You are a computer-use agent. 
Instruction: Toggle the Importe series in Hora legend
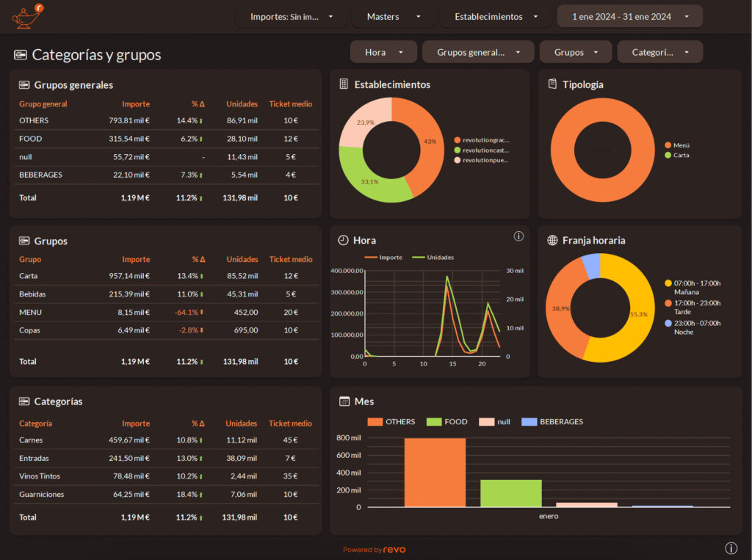pos(383,258)
